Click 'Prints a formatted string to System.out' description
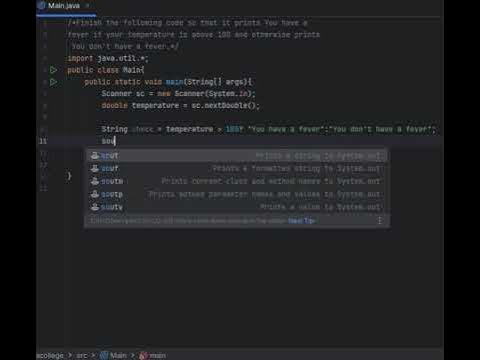480x360 pixels. pyautogui.click(x=297, y=169)
